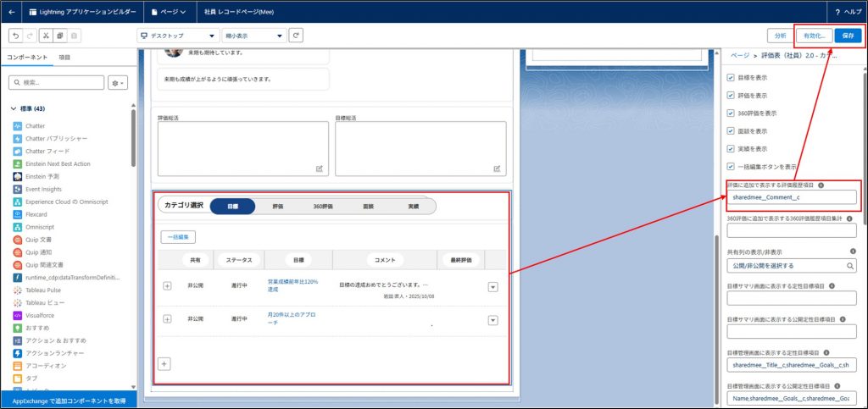The image size is (868, 409).
Task: Open the 縮小表示 zoom dropdown
Action: (253, 36)
